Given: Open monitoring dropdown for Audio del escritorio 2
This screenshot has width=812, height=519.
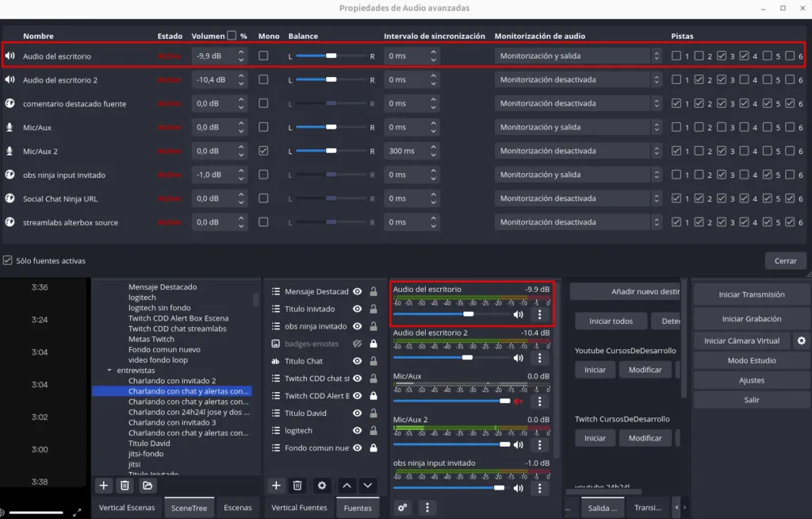Looking at the screenshot, I should pyautogui.click(x=578, y=79).
